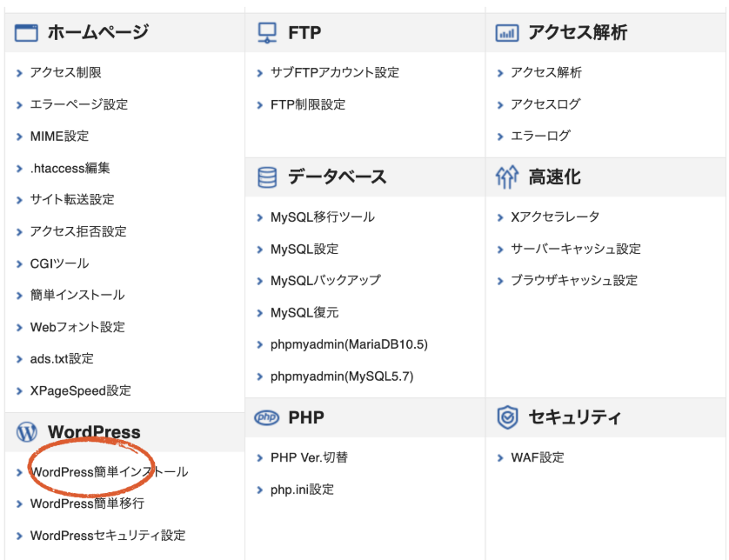Viewport: 729px width, 560px height.
Task: View the エラーログ page
Action: (x=540, y=136)
